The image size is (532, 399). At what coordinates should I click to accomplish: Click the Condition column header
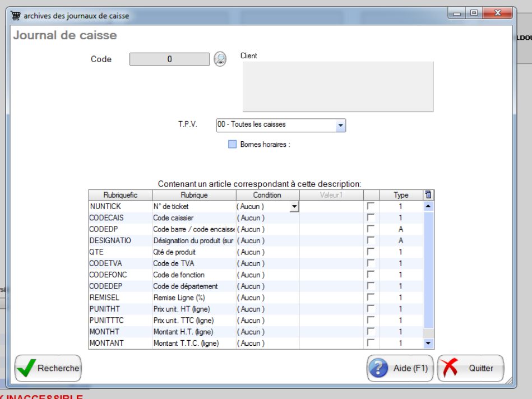tap(267, 195)
